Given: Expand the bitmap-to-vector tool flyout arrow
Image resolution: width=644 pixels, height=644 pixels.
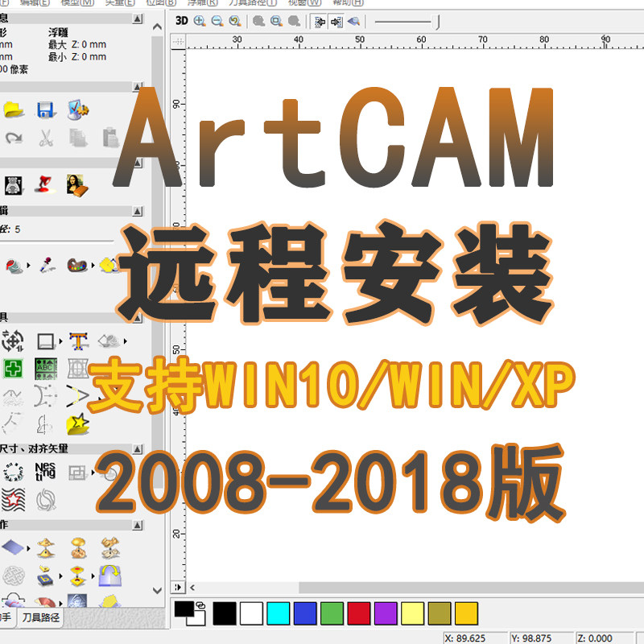Looking at the screenshot, I should tap(126, 341).
